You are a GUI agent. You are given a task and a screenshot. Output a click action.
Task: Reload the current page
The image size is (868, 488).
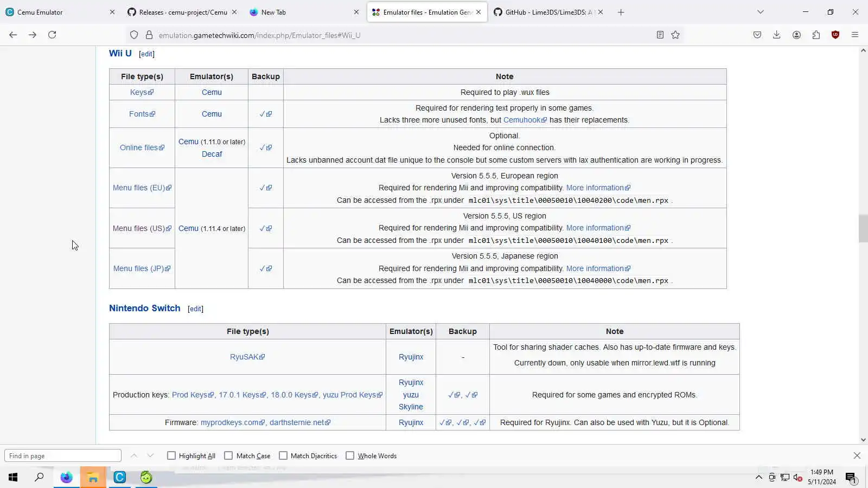coord(52,35)
